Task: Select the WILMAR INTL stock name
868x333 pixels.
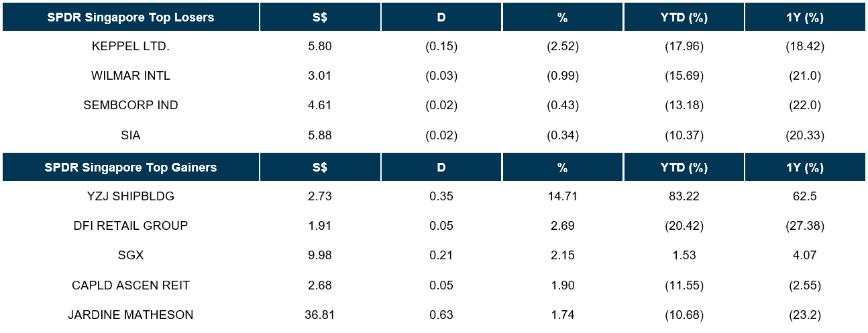Action: [x=131, y=76]
